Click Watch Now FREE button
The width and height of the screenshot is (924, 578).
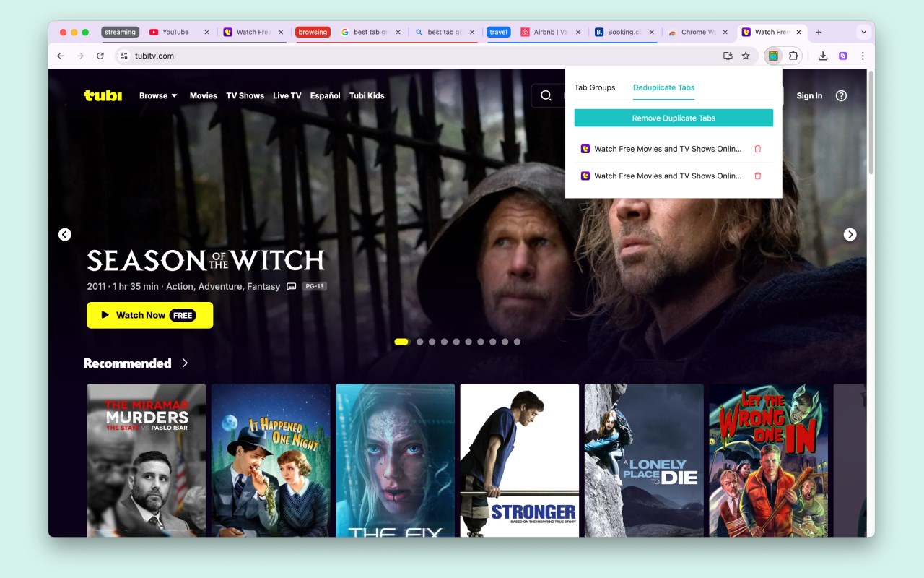click(x=150, y=315)
